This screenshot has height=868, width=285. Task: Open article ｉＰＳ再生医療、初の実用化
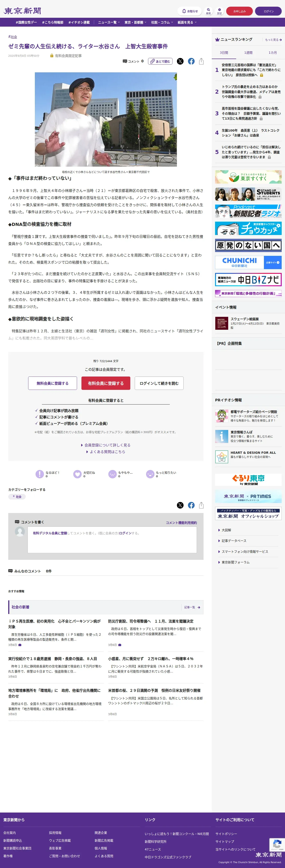click(54, 624)
